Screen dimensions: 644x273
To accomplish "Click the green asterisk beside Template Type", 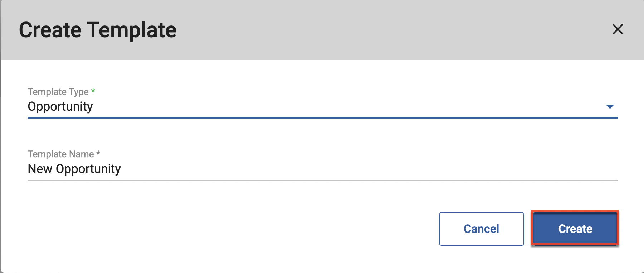I will pyautogui.click(x=93, y=91).
